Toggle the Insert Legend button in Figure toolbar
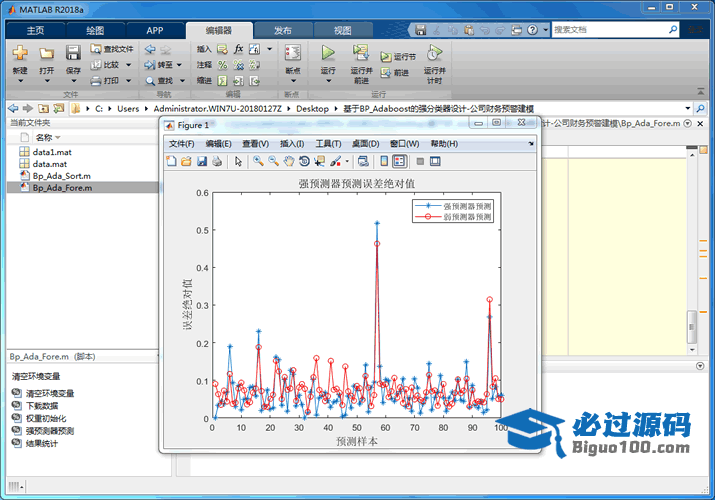Image resolution: width=715 pixels, height=500 pixels. pyautogui.click(x=399, y=161)
